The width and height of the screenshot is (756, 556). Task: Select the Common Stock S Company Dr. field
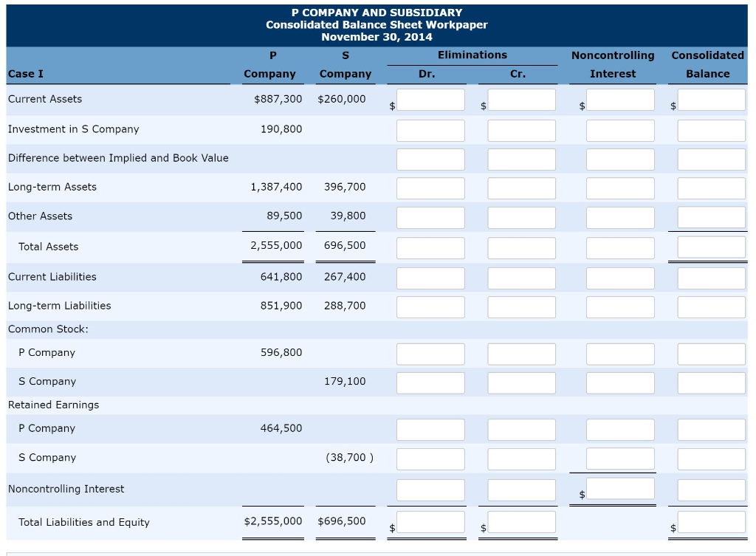coord(430,382)
